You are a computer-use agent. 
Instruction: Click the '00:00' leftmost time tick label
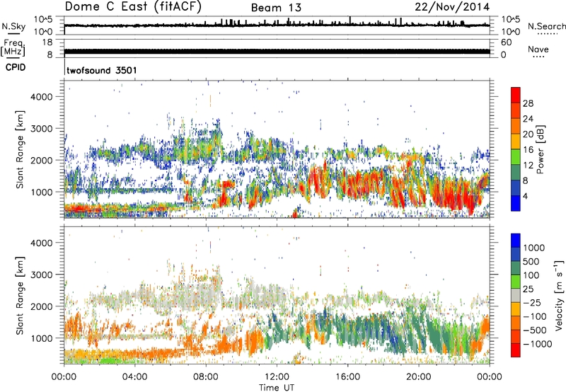[x=64, y=377]
